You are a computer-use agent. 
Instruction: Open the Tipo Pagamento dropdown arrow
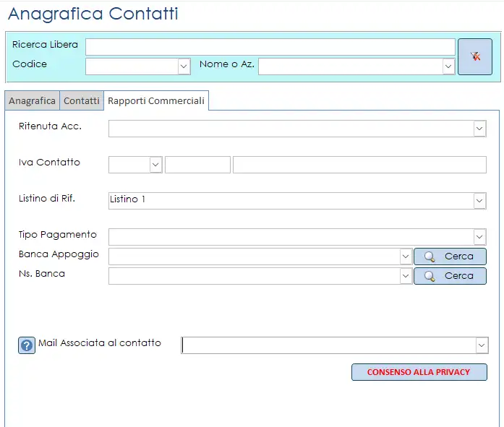[x=479, y=237]
